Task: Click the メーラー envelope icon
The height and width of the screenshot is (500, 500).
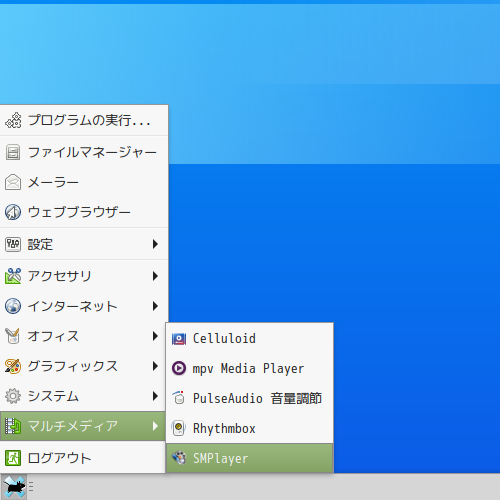Action: coord(13,182)
